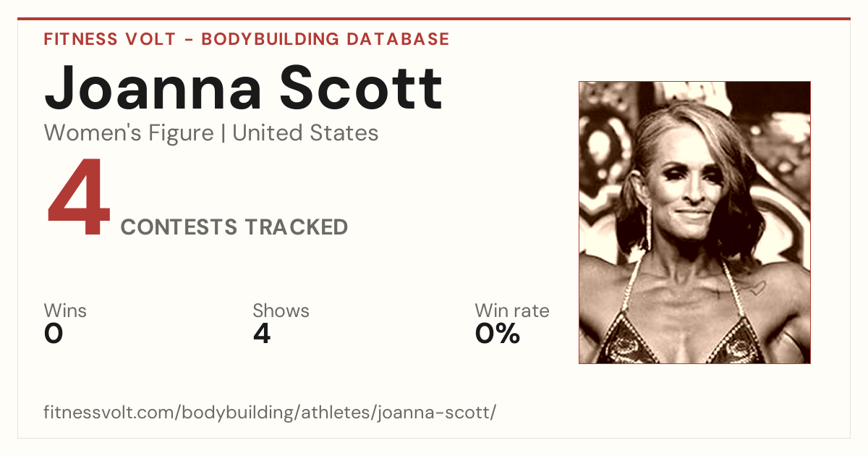The width and height of the screenshot is (868, 456).
Task: Click the red top border line
Action: click(434, 19)
